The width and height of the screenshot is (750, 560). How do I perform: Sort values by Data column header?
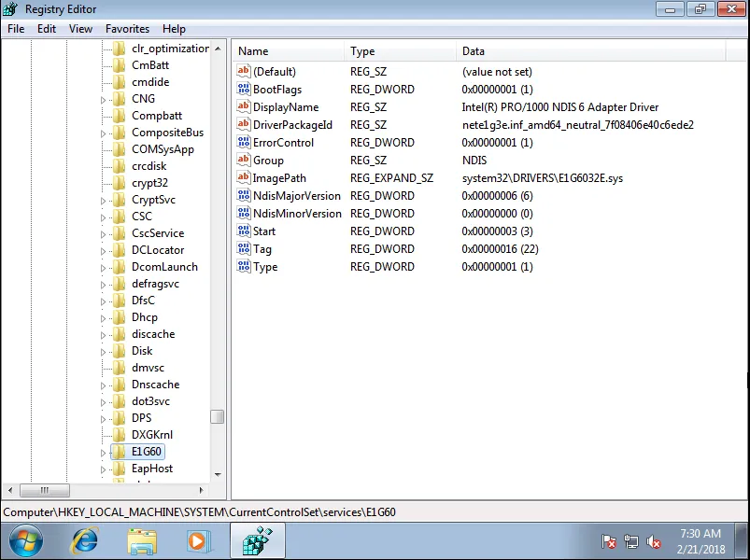pos(590,51)
